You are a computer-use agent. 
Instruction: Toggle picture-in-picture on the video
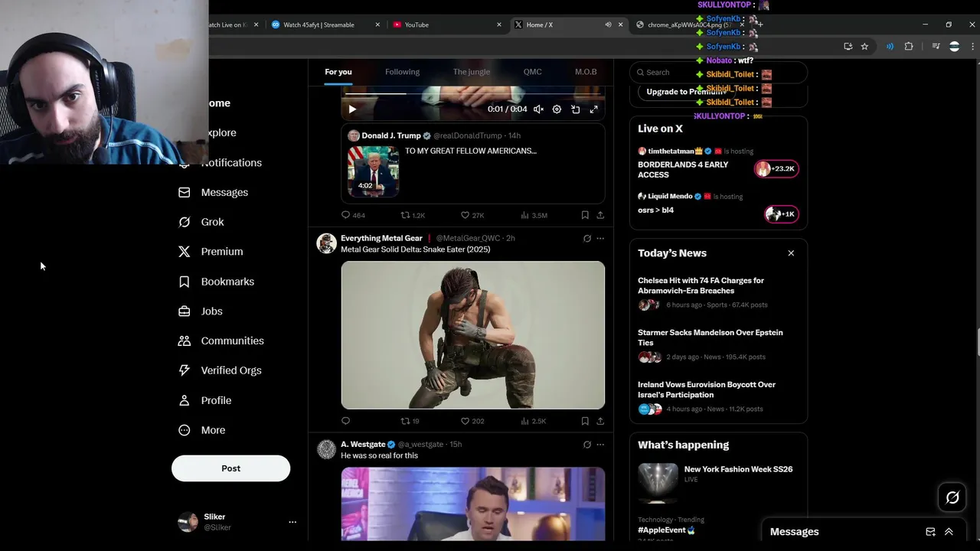pos(575,109)
